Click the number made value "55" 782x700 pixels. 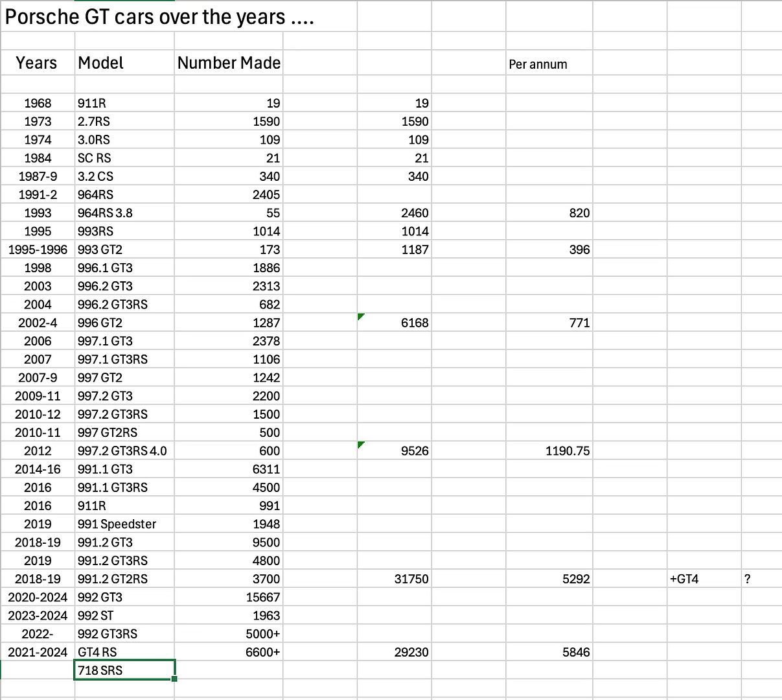tap(228, 213)
